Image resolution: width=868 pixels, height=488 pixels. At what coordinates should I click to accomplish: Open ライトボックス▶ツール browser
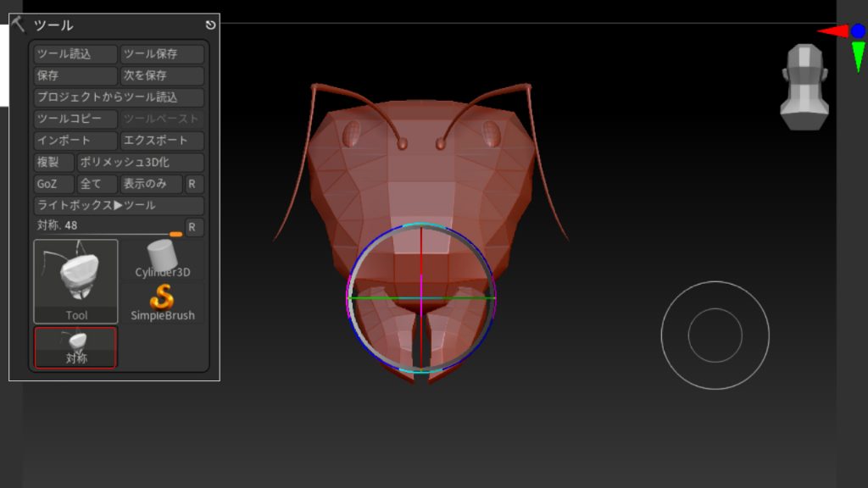tap(119, 206)
